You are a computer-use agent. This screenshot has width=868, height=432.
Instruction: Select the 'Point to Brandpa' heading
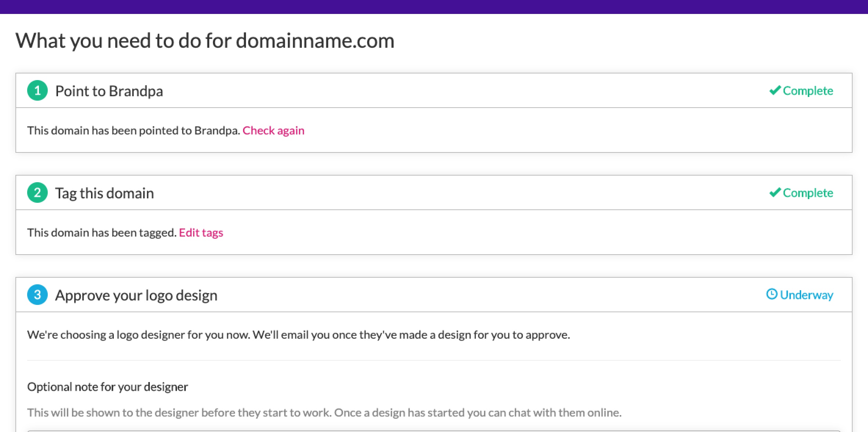[109, 91]
